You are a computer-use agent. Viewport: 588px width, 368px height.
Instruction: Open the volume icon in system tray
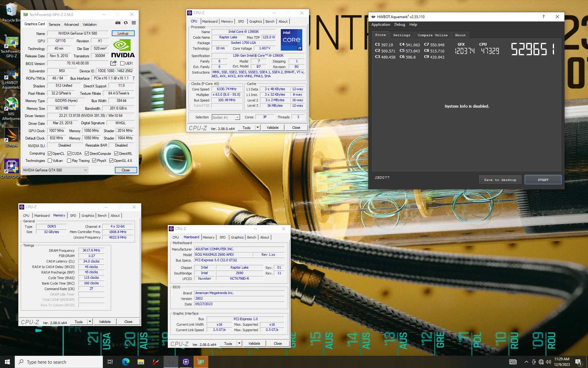[x=548, y=362]
